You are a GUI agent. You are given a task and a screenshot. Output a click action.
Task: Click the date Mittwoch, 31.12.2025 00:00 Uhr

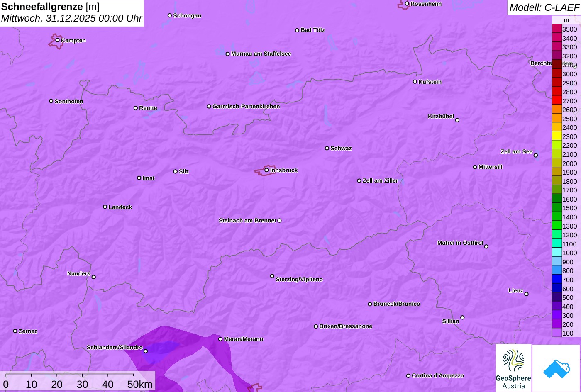point(72,19)
